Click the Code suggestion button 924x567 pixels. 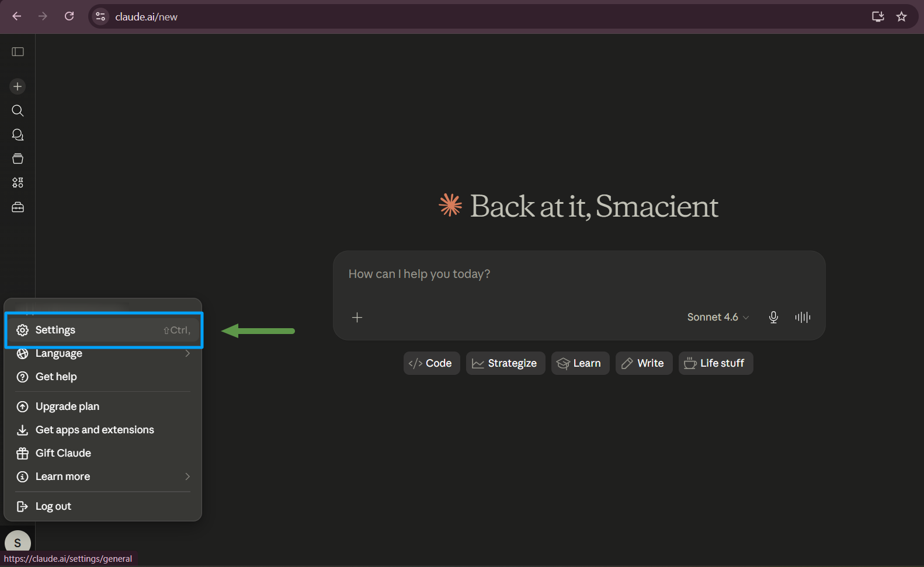point(432,363)
